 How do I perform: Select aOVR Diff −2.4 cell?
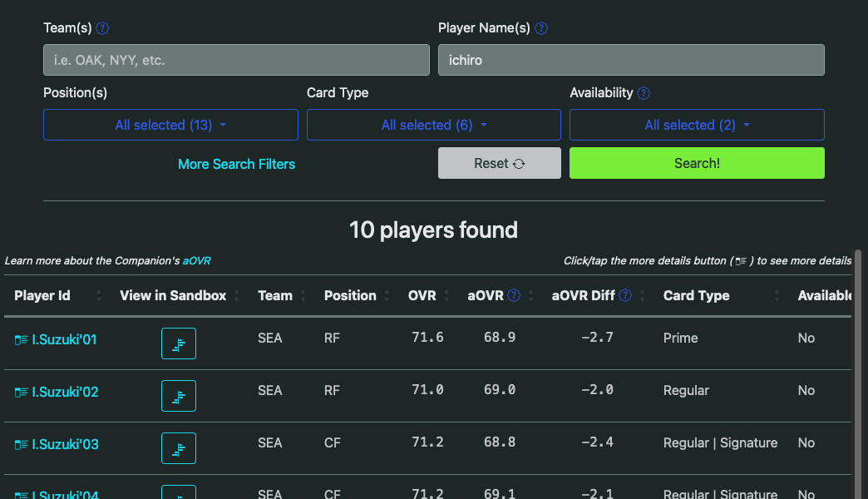(597, 442)
